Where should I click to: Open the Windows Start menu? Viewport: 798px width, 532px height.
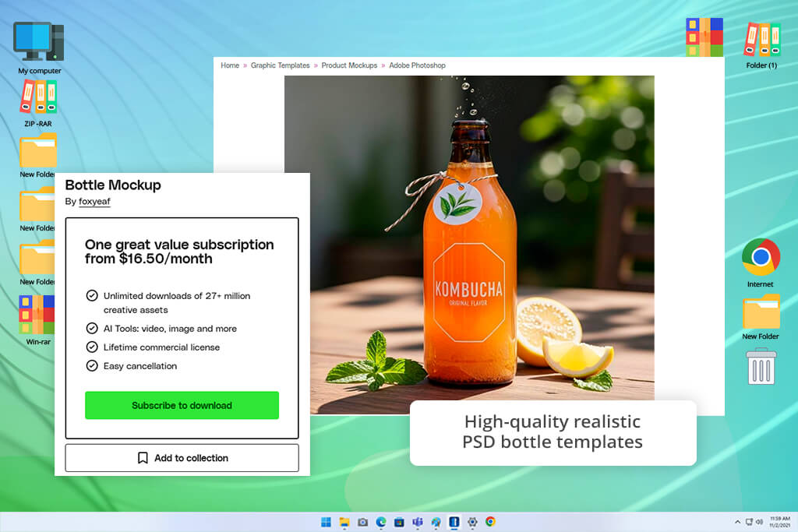point(327,522)
